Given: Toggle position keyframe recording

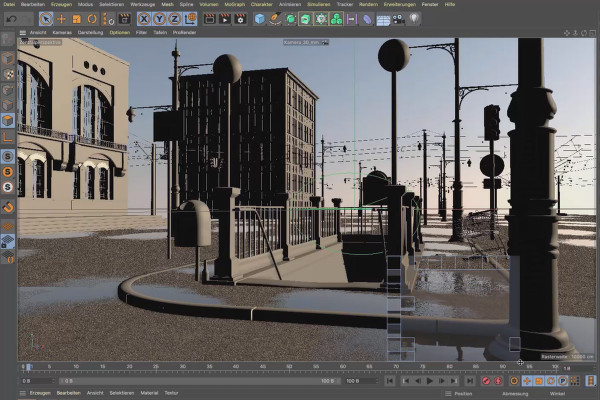Looking at the screenshot, I should click(527, 381).
